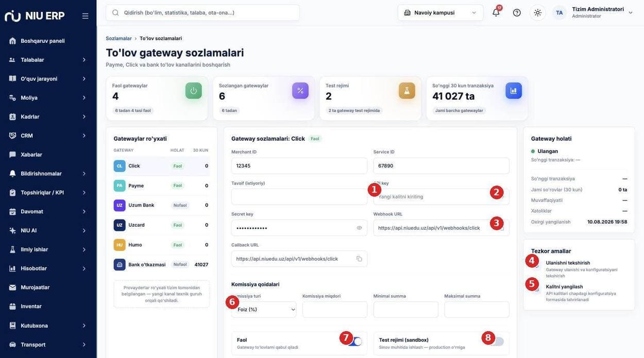The height and width of the screenshot is (358, 644).
Task: Switch theme with the sun icon
Action: (538, 12)
